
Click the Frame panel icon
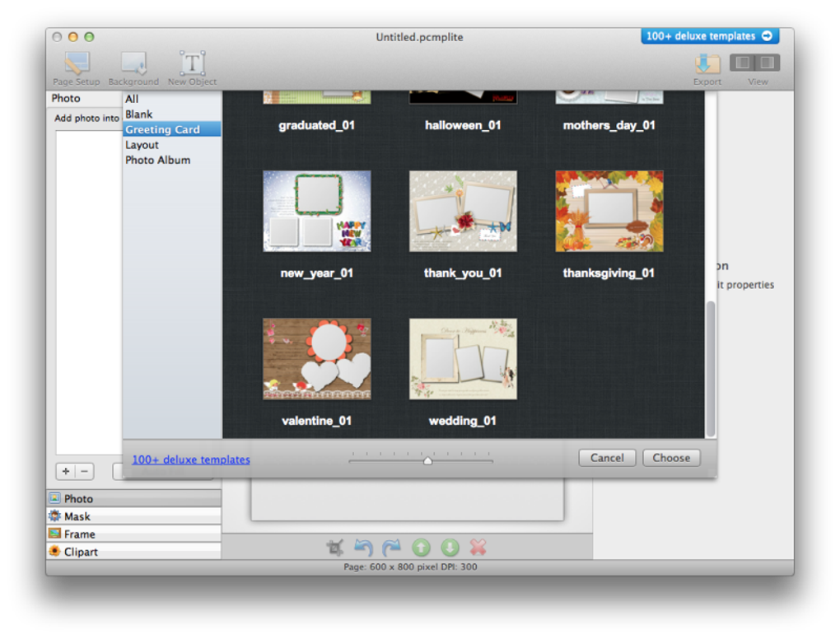(54, 534)
